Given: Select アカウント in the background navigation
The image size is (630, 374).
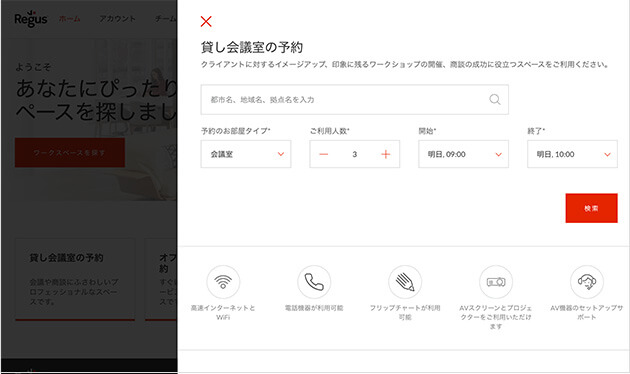Looking at the screenshot, I should 117,19.
